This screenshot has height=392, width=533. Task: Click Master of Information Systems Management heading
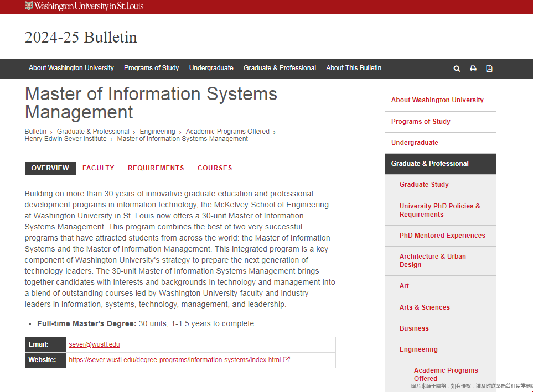(151, 103)
